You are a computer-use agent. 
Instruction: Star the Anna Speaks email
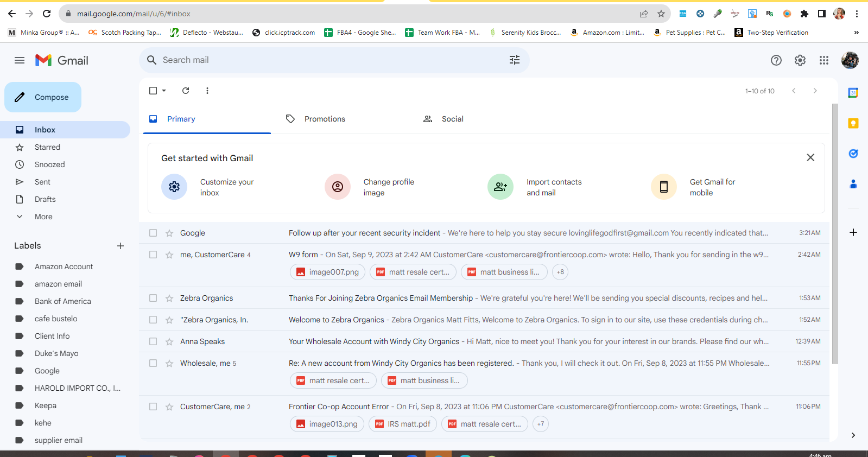(169, 341)
